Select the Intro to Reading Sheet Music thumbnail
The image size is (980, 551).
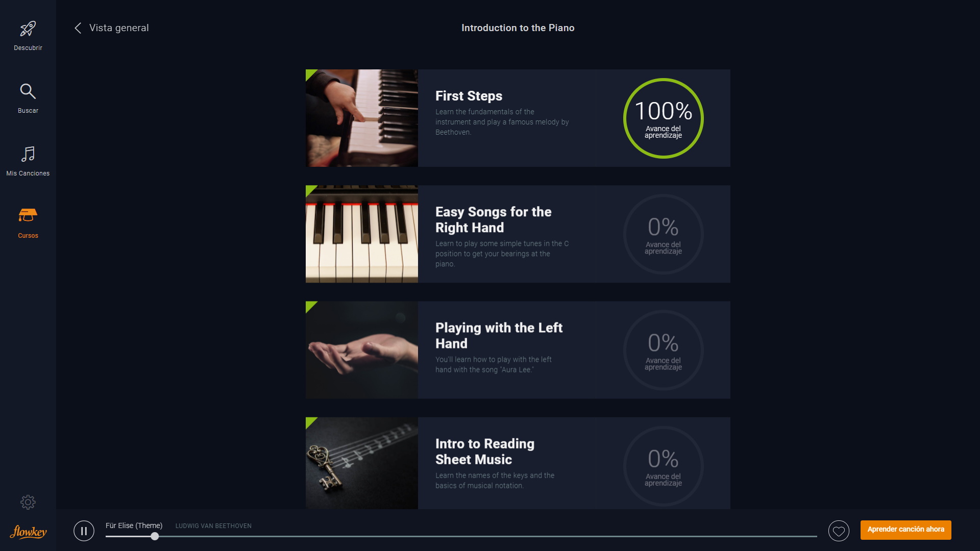click(362, 463)
